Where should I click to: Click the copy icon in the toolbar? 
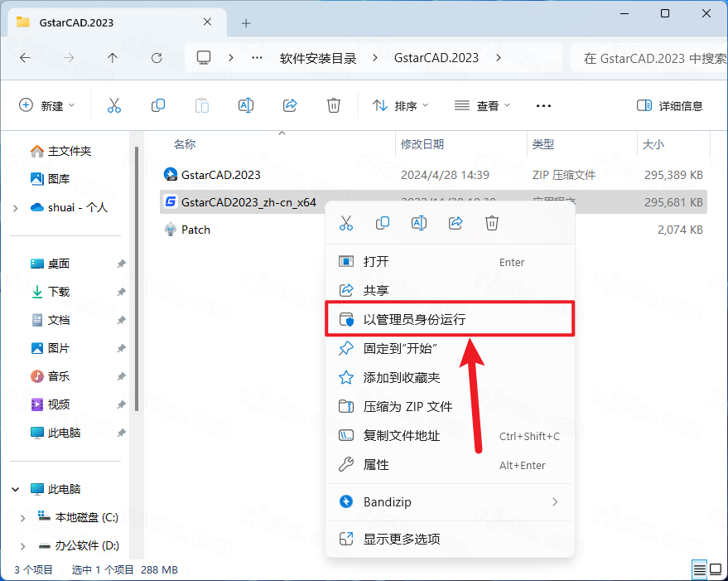click(158, 105)
